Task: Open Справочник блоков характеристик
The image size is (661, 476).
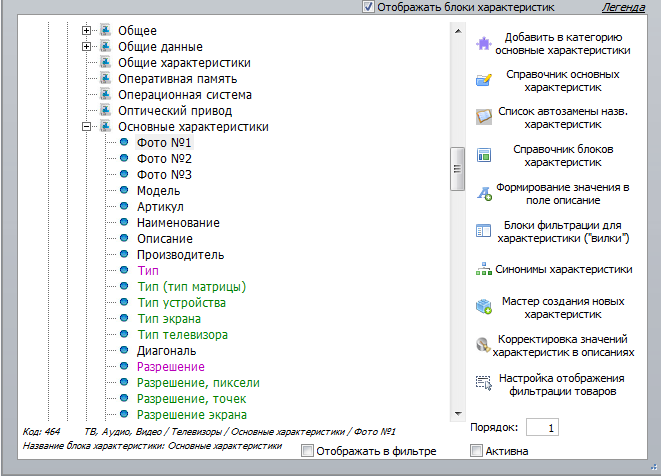Action: (x=563, y=156)
